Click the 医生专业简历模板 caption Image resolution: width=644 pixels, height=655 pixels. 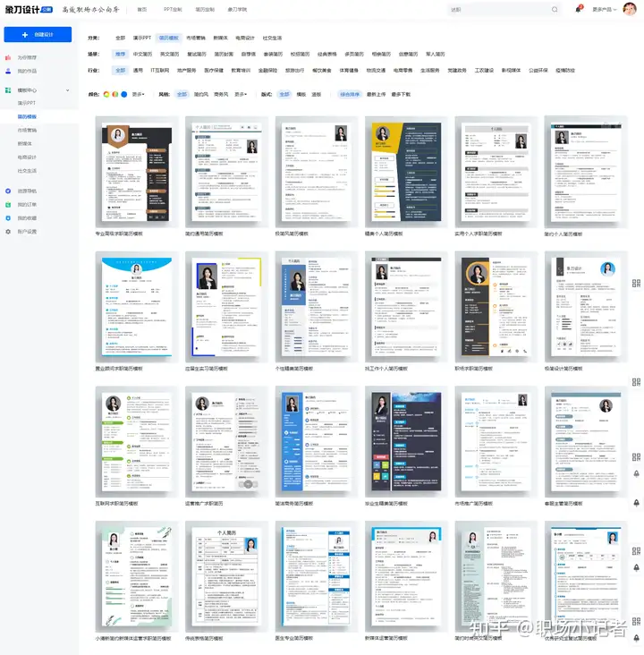pos(294,638)
